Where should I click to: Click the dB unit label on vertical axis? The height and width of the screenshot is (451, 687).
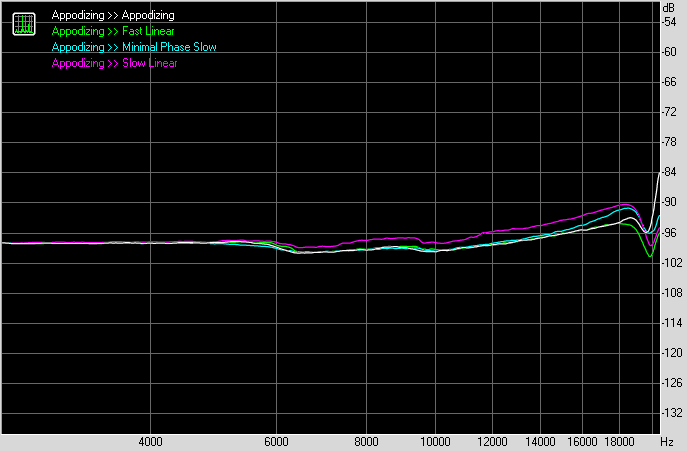[669, 8]
